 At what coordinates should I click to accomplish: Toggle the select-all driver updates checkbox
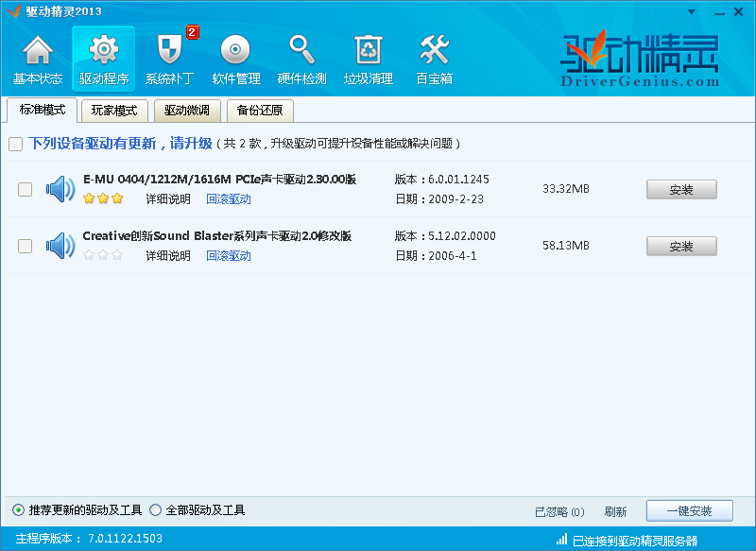[15, 144]
